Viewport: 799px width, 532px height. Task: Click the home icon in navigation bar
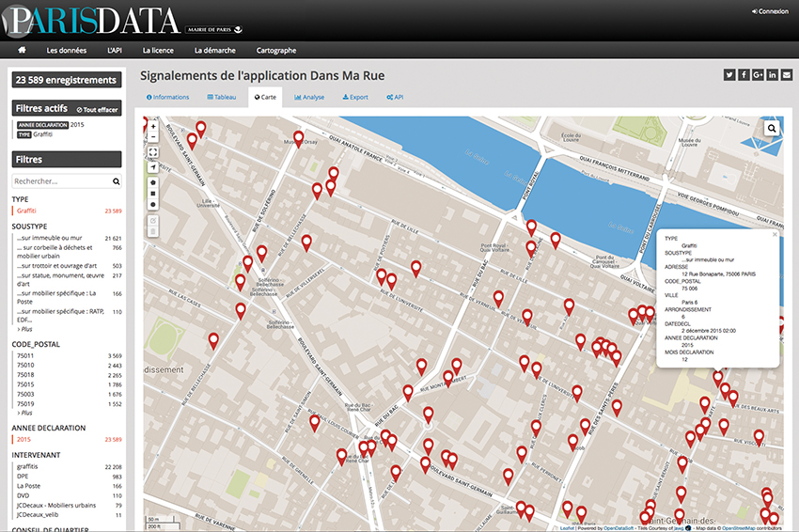[22, 50]
